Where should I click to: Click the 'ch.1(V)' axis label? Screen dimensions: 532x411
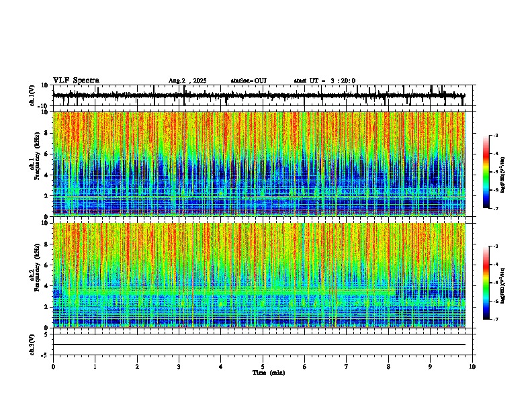32,95
